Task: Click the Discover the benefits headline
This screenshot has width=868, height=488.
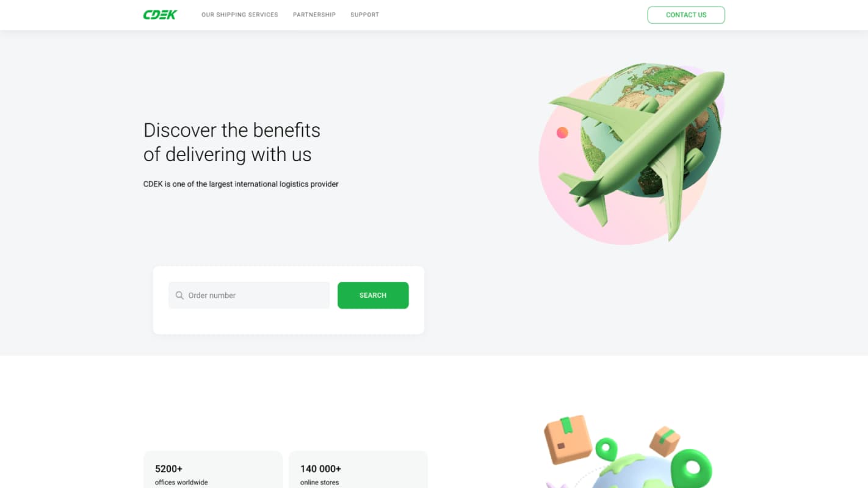Action: (x=232, y=142)
